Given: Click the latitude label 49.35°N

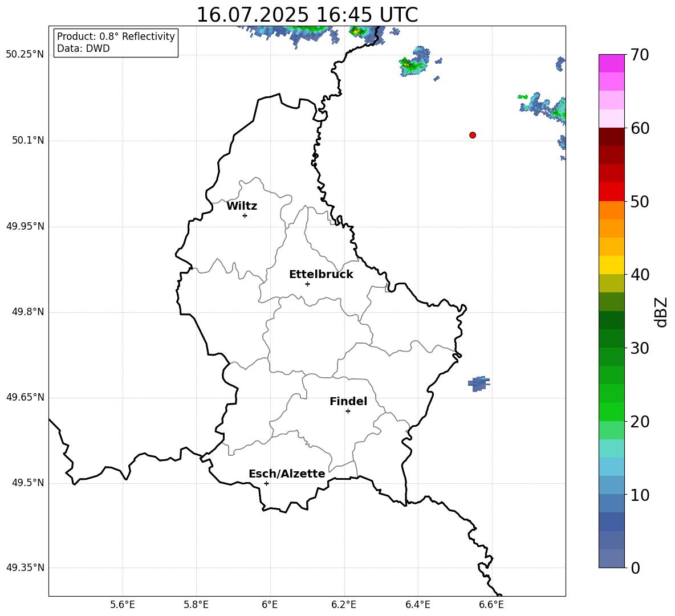Looking at the screenshot, I should (25, 568).
